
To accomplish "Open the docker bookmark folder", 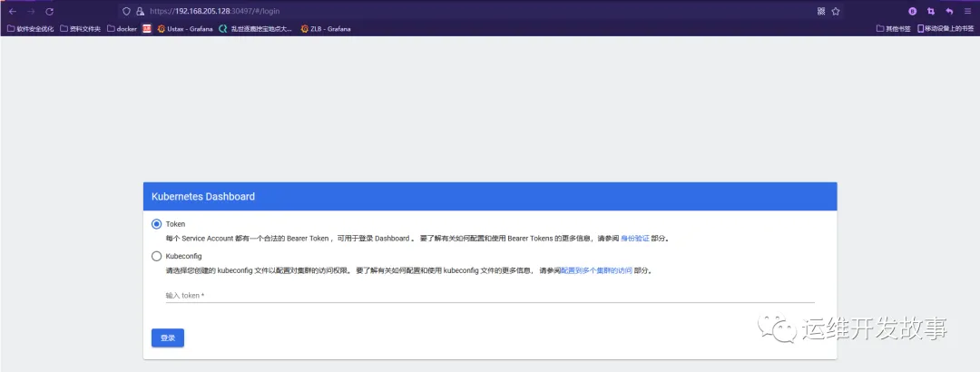I will click(x=122, y=29).
